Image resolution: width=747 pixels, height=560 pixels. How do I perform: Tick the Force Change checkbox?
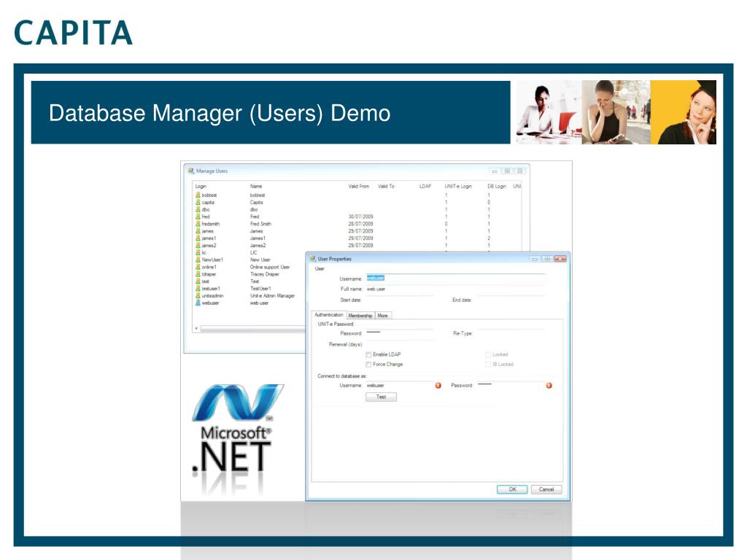368,365
